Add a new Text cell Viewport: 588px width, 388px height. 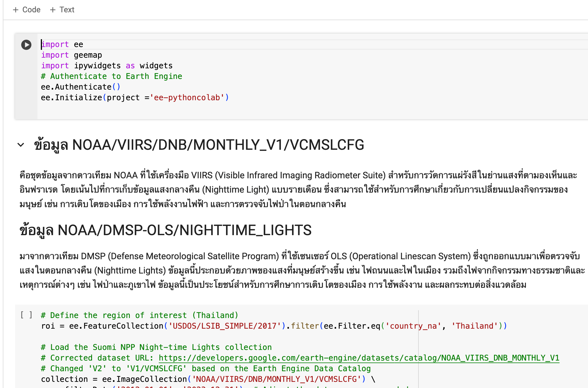(x=62, y=10)
